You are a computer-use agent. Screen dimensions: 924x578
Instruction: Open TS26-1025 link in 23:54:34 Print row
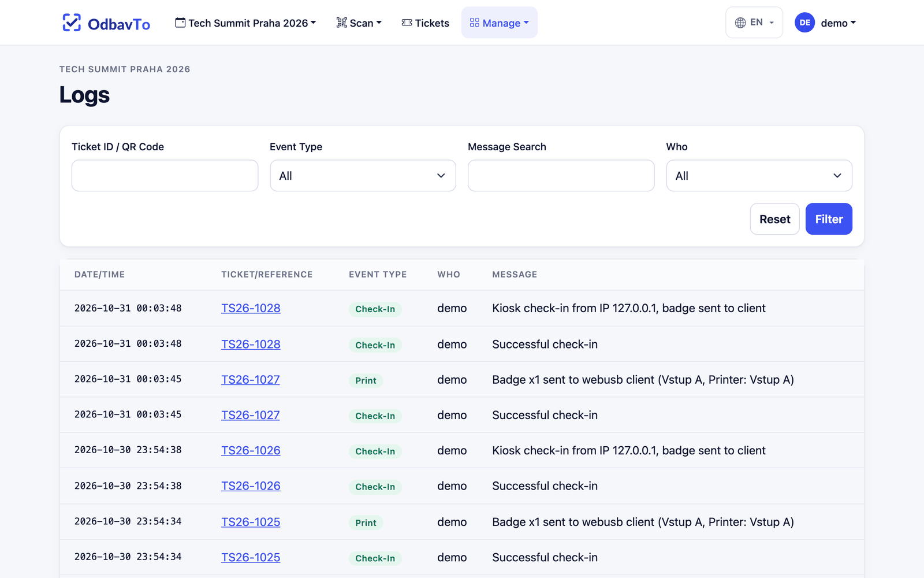coord(251,522)
